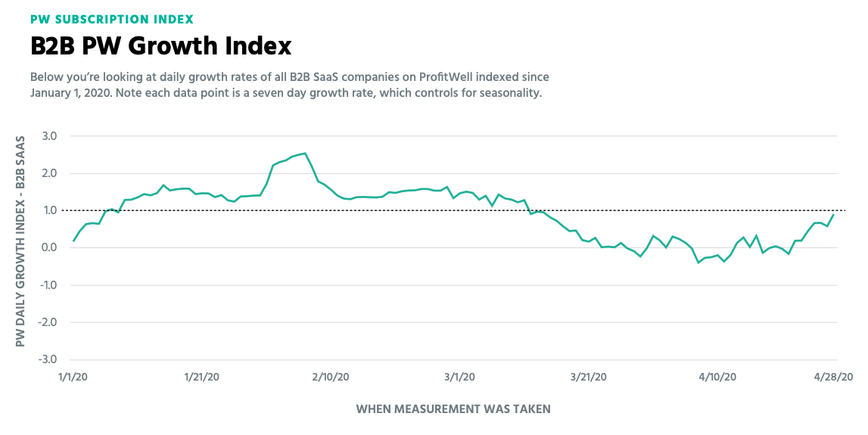The height and width of the screenshot is (435, 868).
Task: Click the 3/1/20 x-axis date
Action: pos(459,377)
